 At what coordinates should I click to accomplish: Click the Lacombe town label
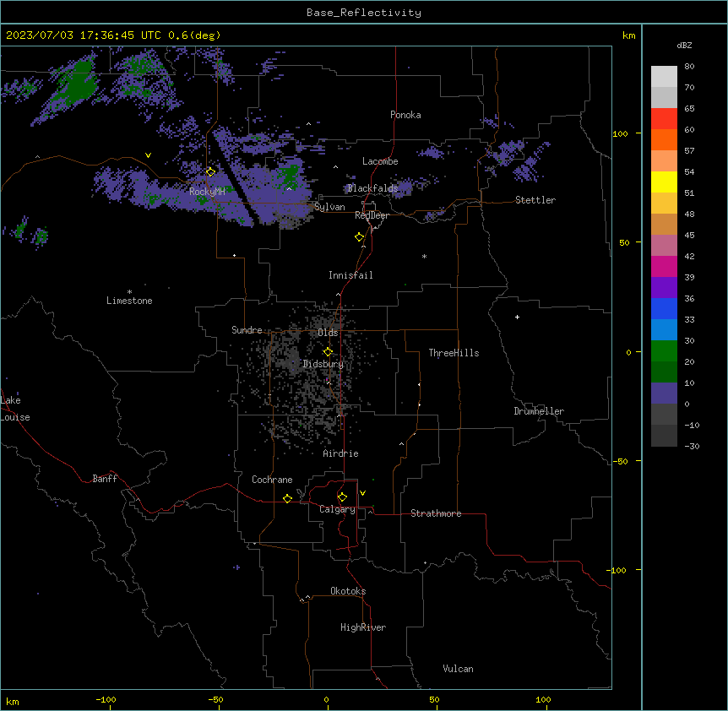click(x=380, y=161)
